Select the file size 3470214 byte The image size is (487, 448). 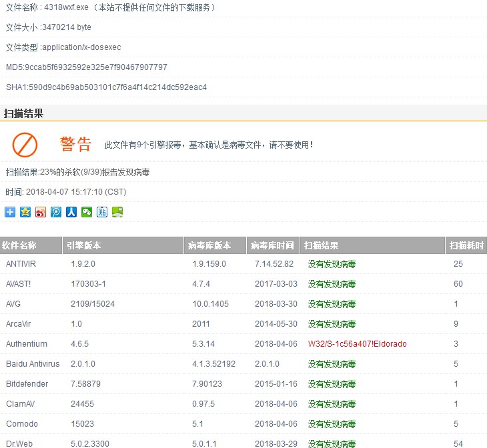click(x=49, y=27)
